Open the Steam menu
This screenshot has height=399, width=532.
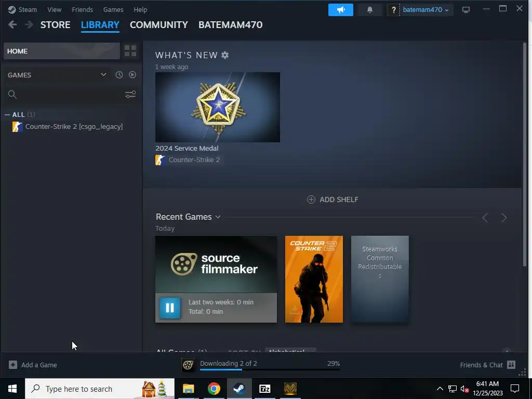tap(28, 9)
